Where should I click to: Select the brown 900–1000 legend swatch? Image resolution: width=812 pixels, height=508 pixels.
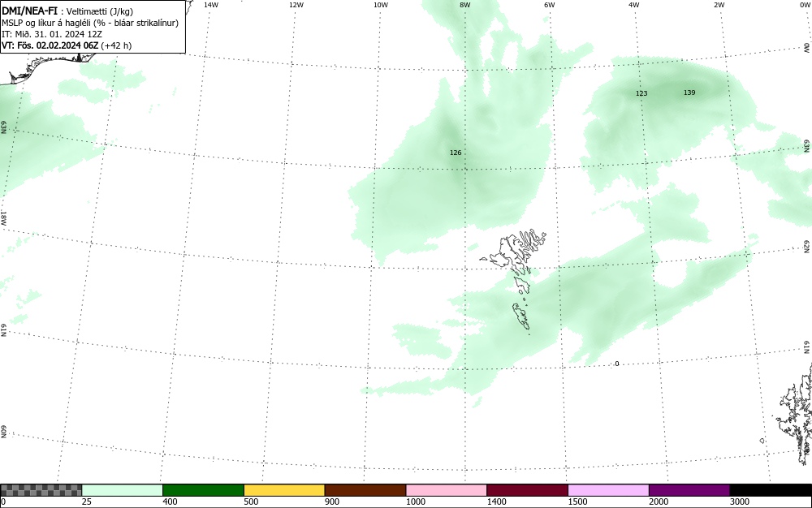coord(365,490)
